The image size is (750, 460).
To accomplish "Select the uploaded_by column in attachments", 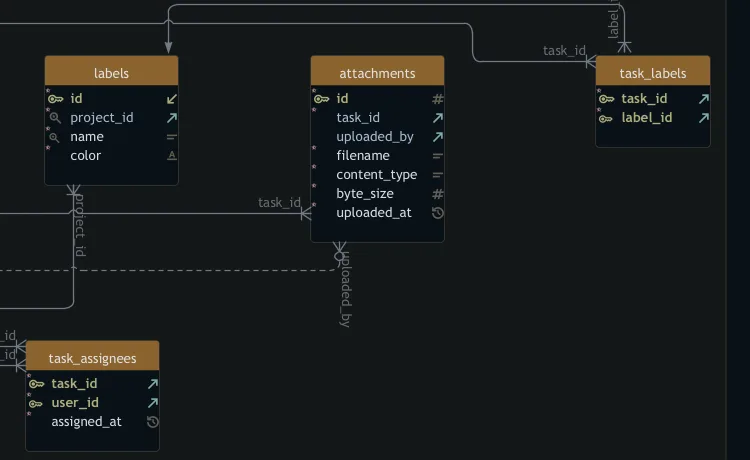I will pos(377,137).
